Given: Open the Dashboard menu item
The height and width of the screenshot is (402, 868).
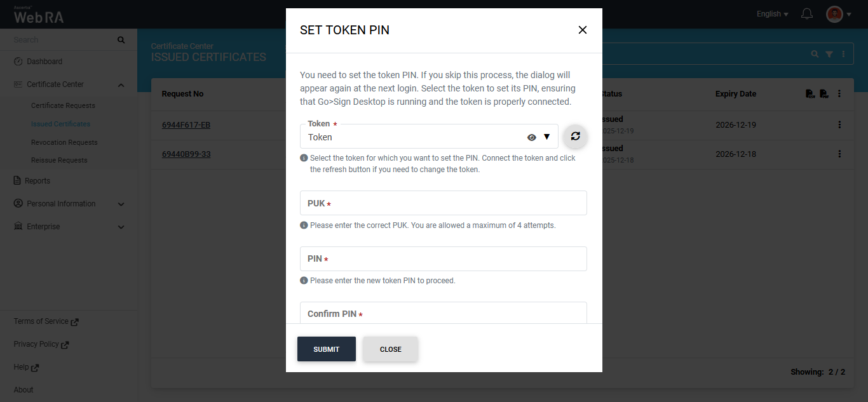Looking at the screenshot, I should 44,62.
